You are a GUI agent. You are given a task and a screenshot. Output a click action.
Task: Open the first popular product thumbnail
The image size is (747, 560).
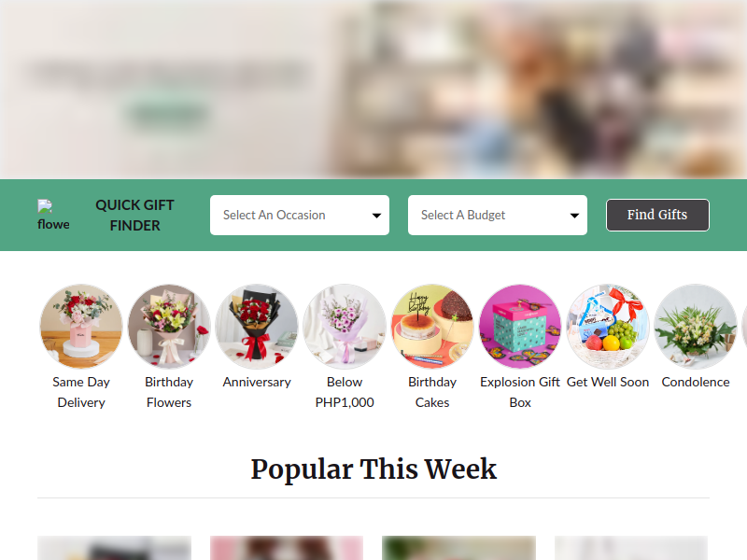(x=114, y=548)
